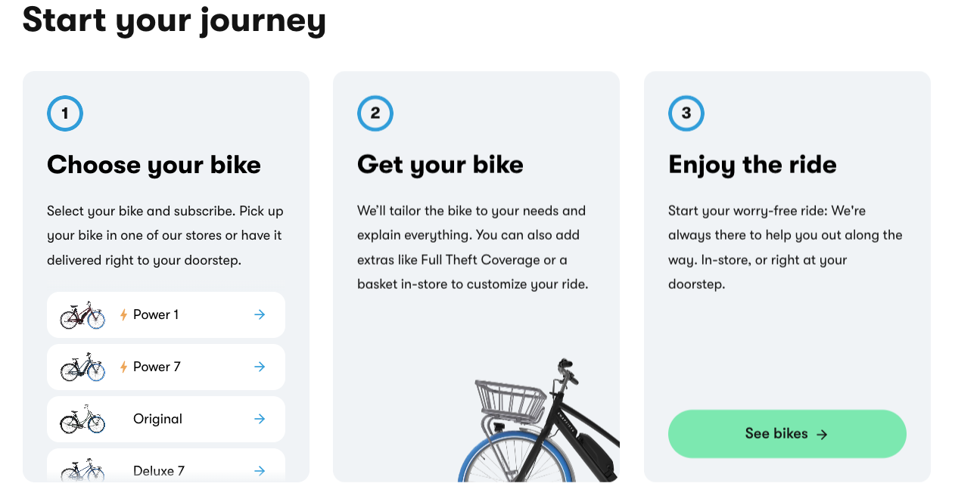980x502 pixels.
Task: Click the Deluxe 7 bike thumbnail
Action: click(82, 469)
